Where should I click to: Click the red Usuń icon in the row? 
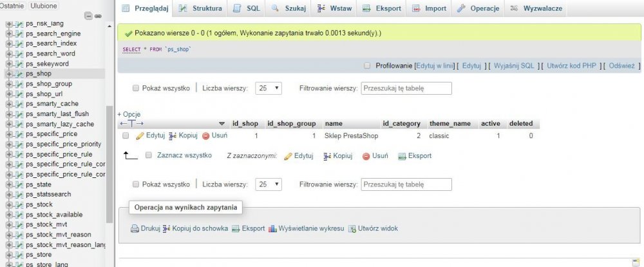pos(206,136)
